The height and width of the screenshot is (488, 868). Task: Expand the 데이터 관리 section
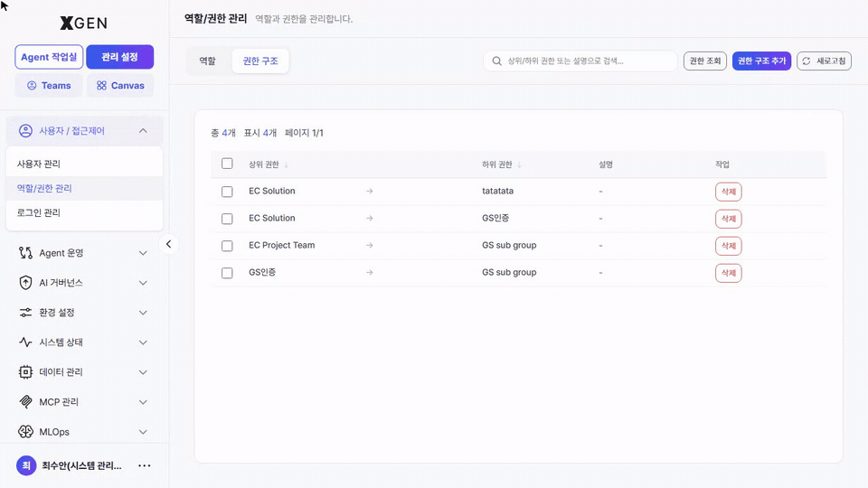coord(143,371)
